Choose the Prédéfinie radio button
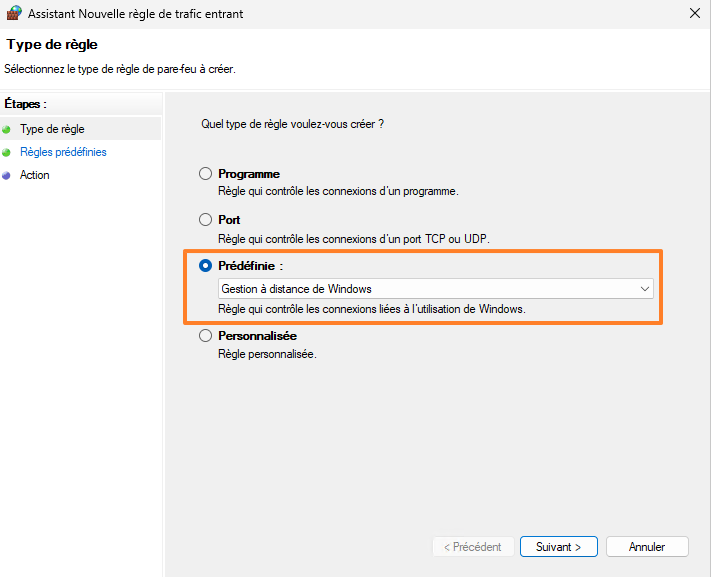Screen dimensions: 711x577 tap(206, 266)
